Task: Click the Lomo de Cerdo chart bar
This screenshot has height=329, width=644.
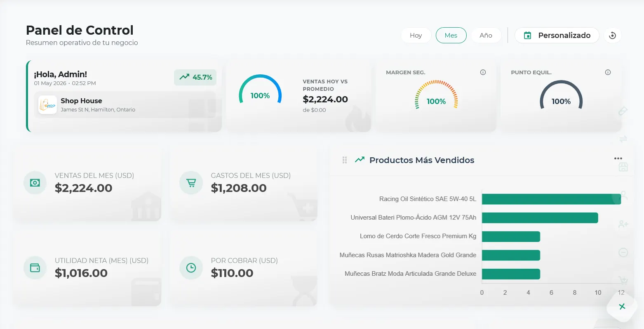Action: [x=511, y=237]
